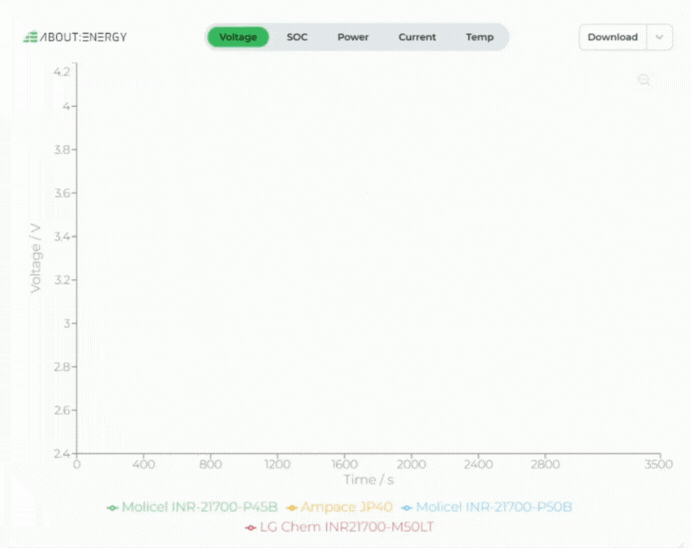Toggle LG Chem INR21700-M50LT legend series
The image size is (692, 548).
tap(339, 527)
